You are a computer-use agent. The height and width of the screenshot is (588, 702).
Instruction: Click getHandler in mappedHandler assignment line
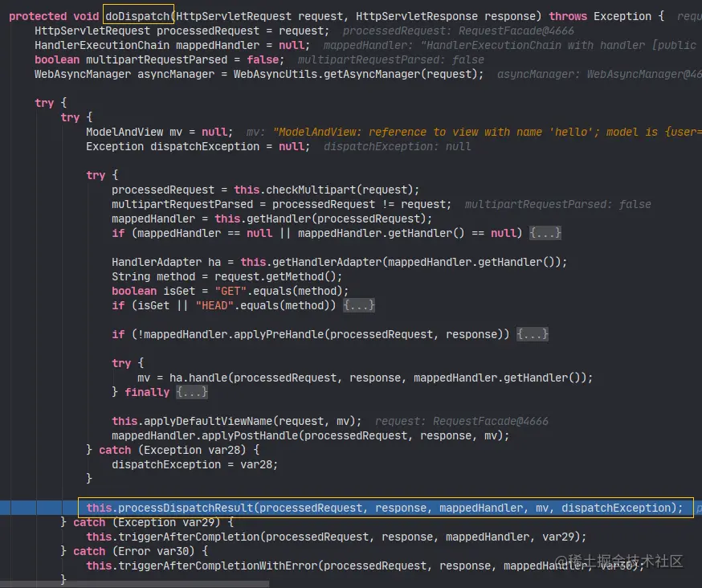279,218
